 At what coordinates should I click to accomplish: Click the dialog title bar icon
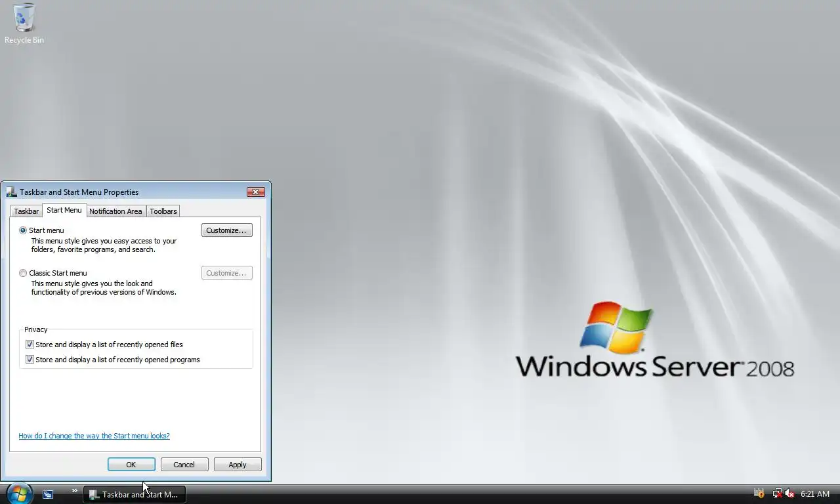pos(11,192)
